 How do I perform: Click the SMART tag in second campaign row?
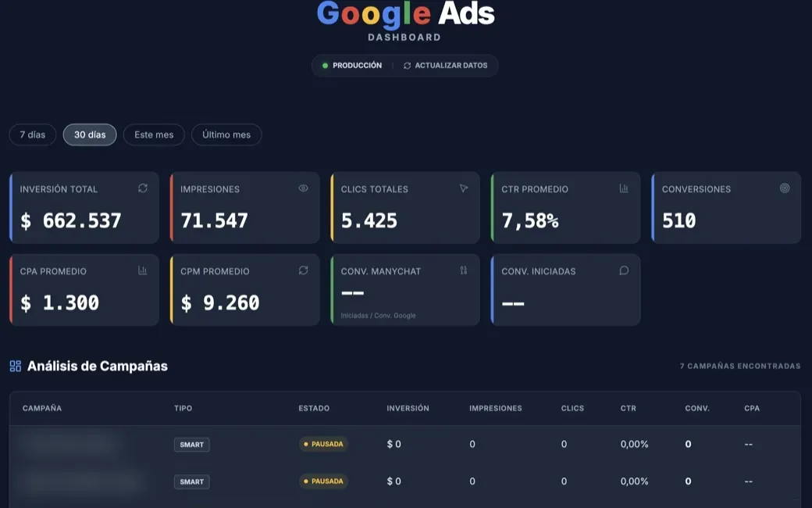(x=191, y=482)
